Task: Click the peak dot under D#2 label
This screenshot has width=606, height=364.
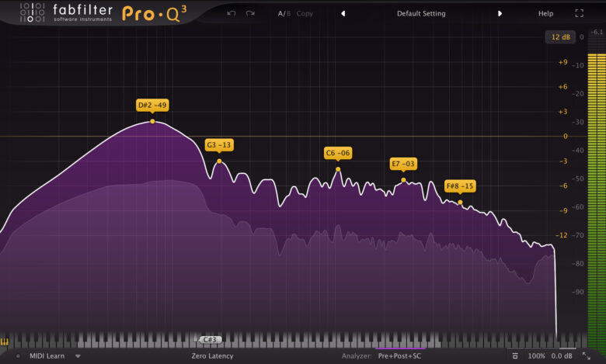Action: tap(152, 122)
